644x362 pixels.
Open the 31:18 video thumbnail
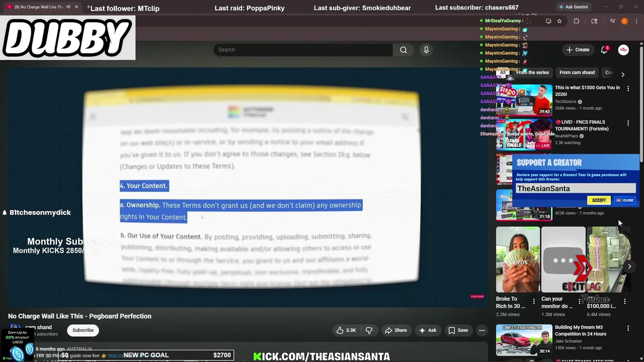tap(524, 205)
